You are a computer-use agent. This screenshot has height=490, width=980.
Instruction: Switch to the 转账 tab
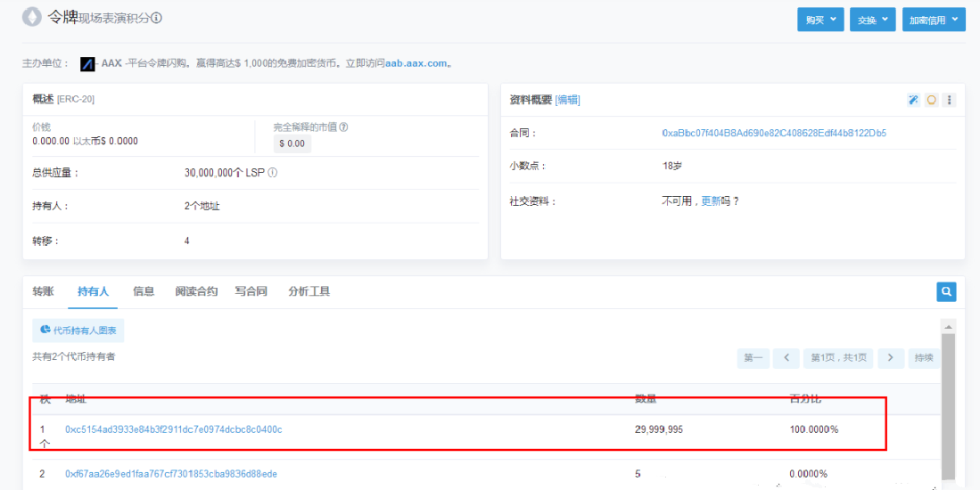pyautogui.click(x=43, y=291)
